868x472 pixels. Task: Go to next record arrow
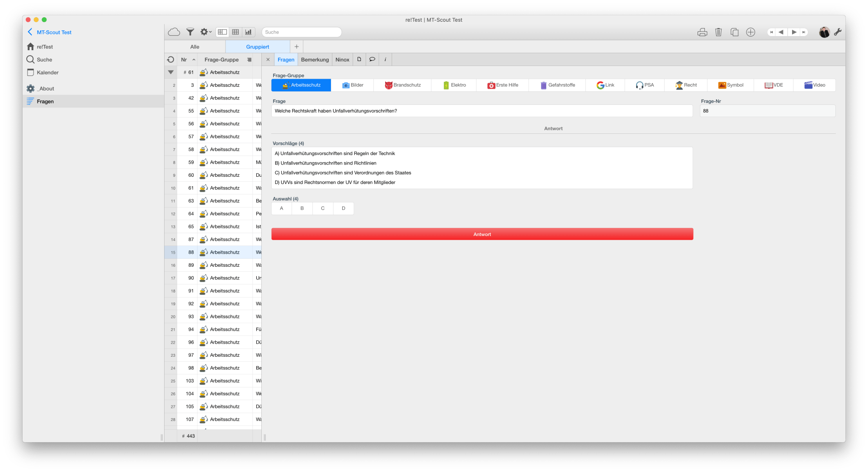pos(794,32)
